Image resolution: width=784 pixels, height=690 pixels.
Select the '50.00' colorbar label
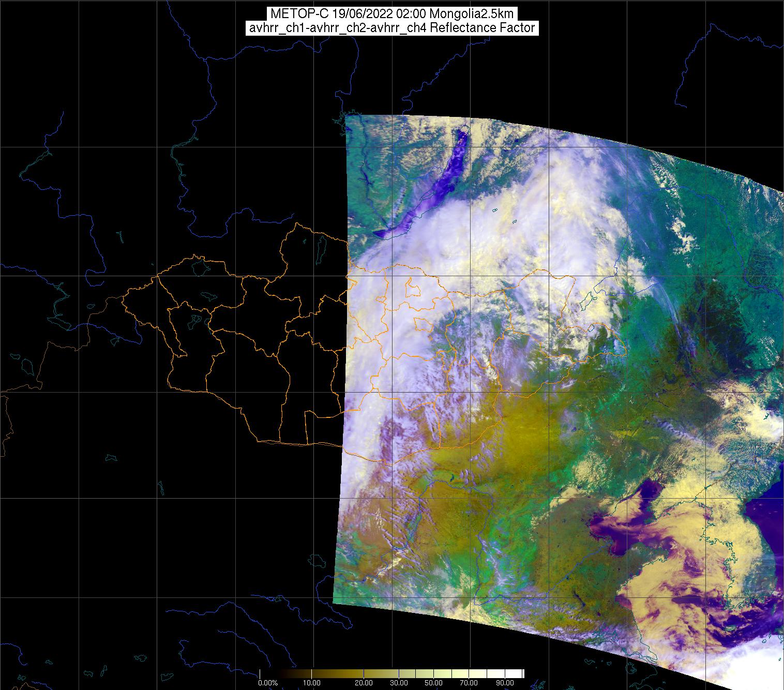point(434,683)
